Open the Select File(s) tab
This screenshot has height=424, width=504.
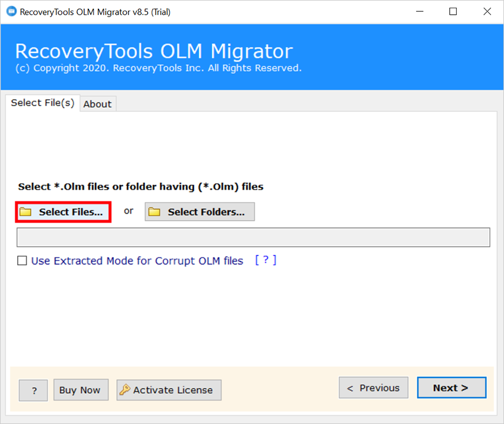click(x=42, y=103)
